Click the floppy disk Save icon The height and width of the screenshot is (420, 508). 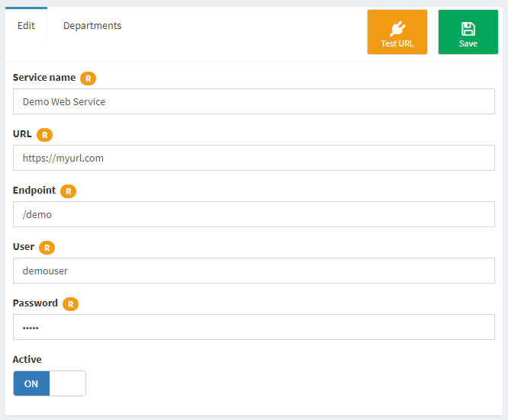[x=468, y=29]
